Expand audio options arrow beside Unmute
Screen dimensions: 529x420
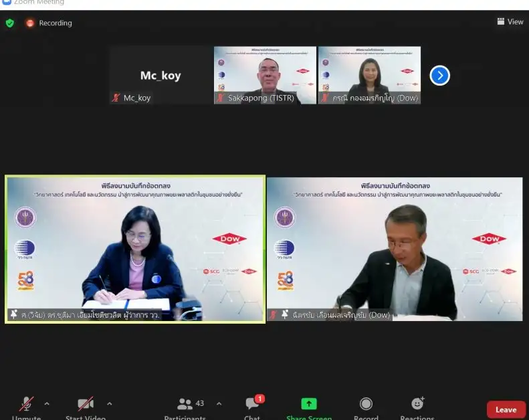tap(47, 404)
